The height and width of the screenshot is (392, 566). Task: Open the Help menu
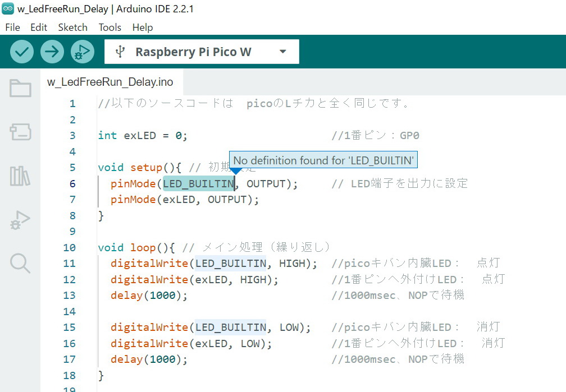click(x=143, y=27)
